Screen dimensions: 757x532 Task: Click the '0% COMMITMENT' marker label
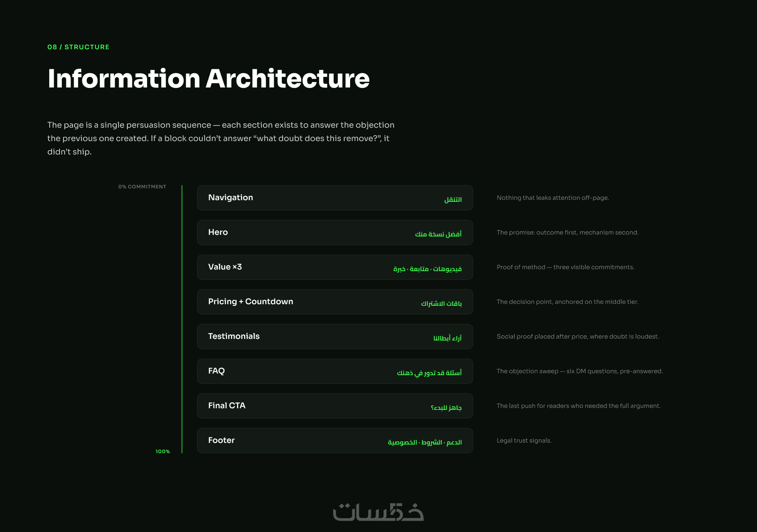pos(142,187)
